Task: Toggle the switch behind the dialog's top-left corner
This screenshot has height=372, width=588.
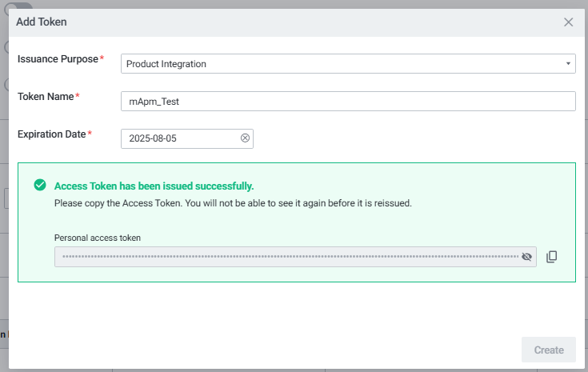Action: (15, 5)
